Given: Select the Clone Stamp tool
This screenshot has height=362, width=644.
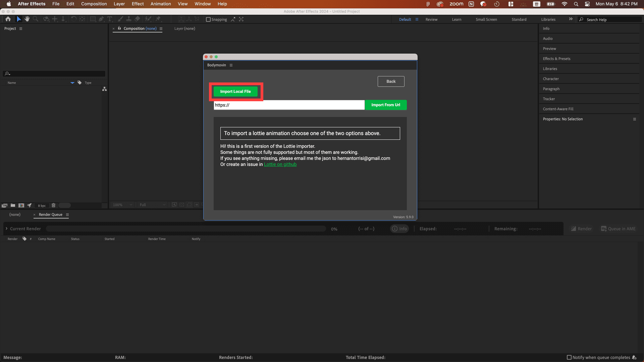Looking at the screenshot, I should [128, 19].
